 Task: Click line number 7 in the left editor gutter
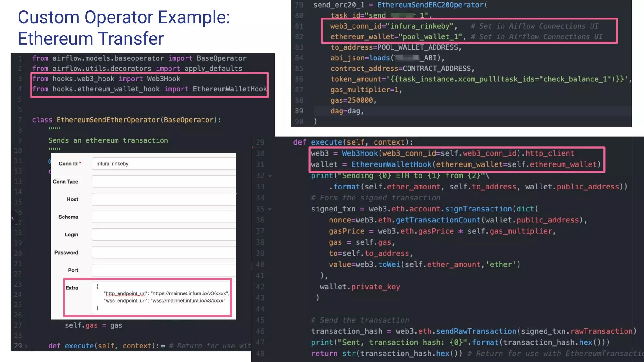(20, 120)
